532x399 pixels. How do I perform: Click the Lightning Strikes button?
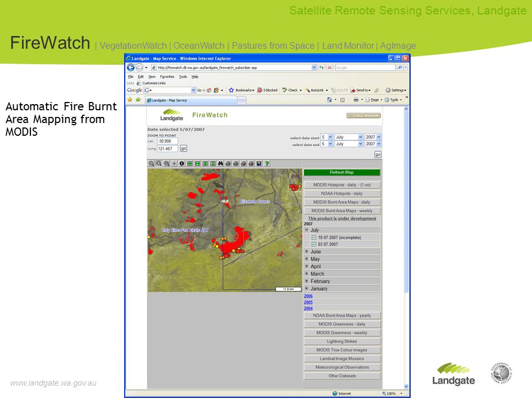(342, 341)
